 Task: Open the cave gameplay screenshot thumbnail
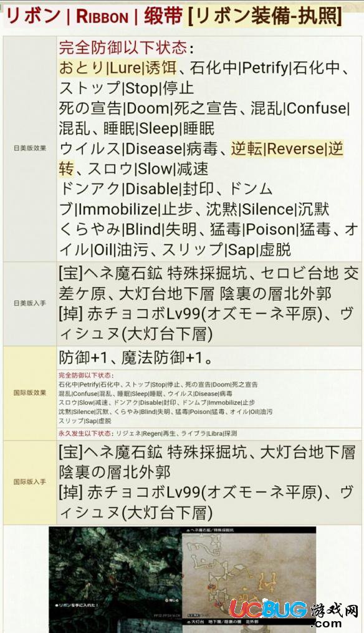[x=115, y=579]
